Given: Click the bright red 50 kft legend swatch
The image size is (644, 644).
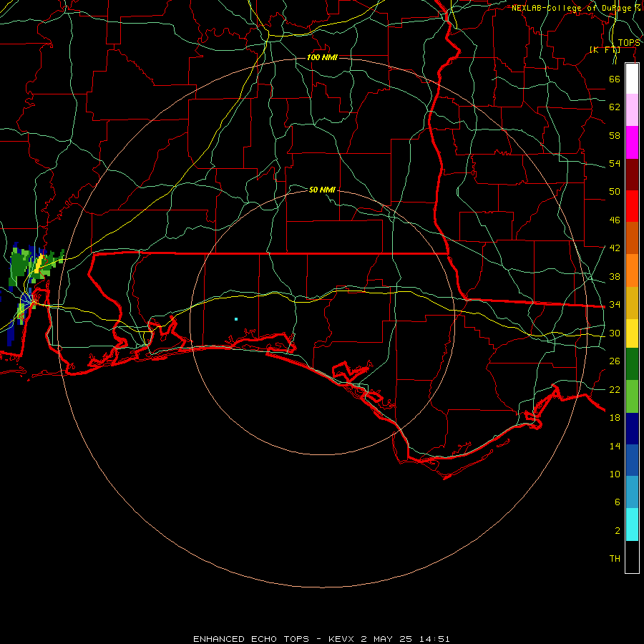Looking at the screenshot, I should [x=632, y=206].
